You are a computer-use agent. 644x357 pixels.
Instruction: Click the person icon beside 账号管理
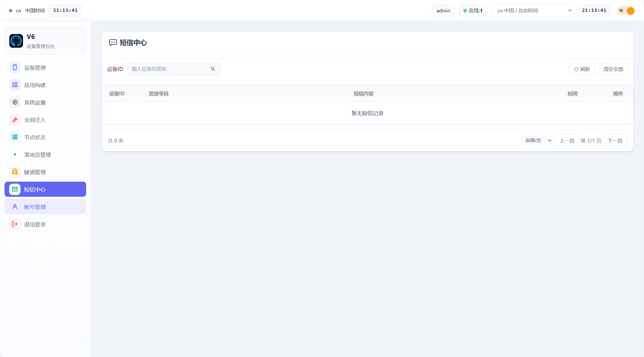15,207
